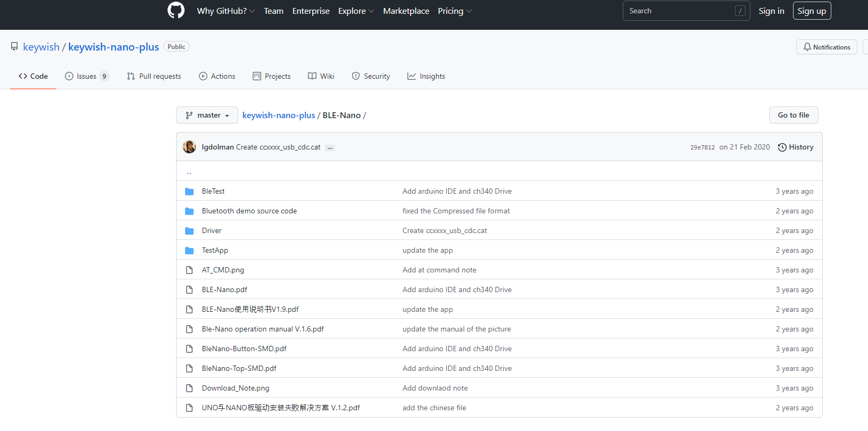The height and width of the screenshot is (431, 868).
Task: Open Ble-Nano operation manual V.1.6.pdf
Action: (263, 329)
